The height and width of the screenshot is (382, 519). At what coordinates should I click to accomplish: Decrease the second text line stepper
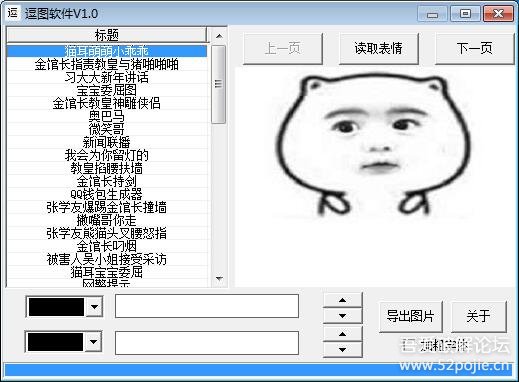(x=342, y=350)
